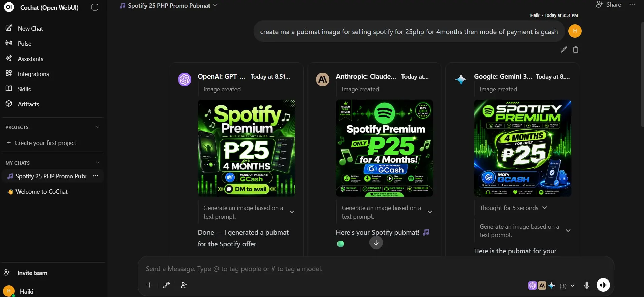Expand GPT's 'Generate an image' tool details

pyautogui.click(x=292, y=212)
